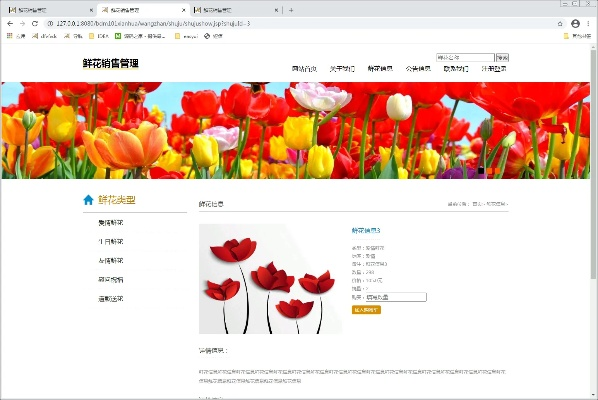
Task: Open a new tab with the plus icon
Action: click(x=291, y=10)
